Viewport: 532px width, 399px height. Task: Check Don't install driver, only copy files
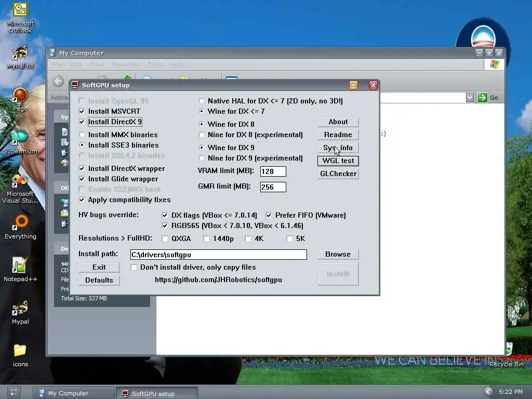point(134,268)
